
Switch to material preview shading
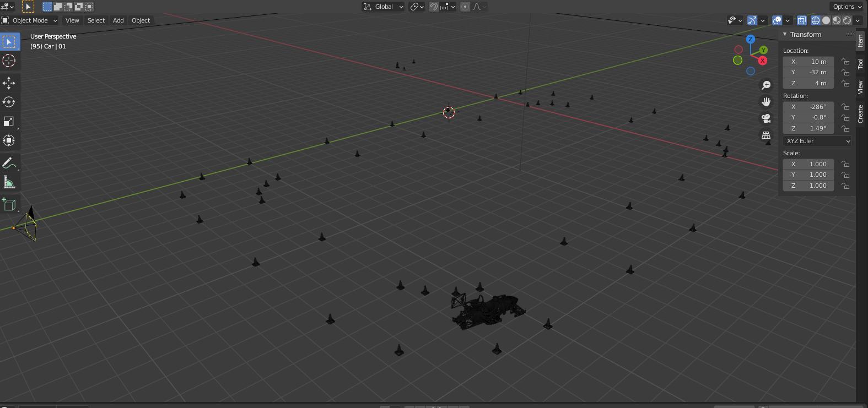click(x=837, y=20)
